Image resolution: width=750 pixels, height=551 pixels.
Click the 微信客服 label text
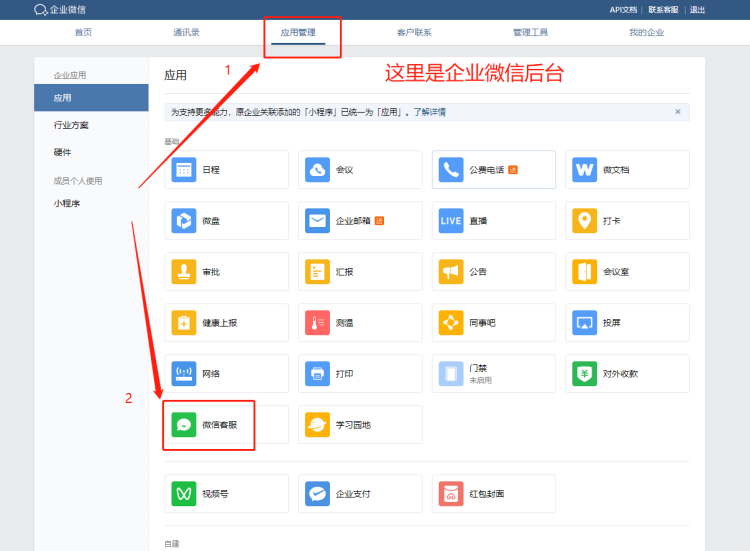tap(220, 425)
